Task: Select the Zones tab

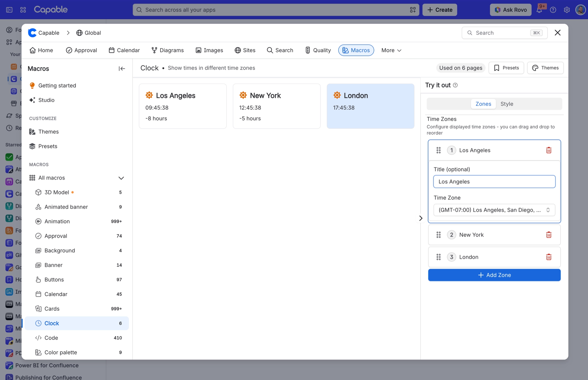Action: (483, 104)
